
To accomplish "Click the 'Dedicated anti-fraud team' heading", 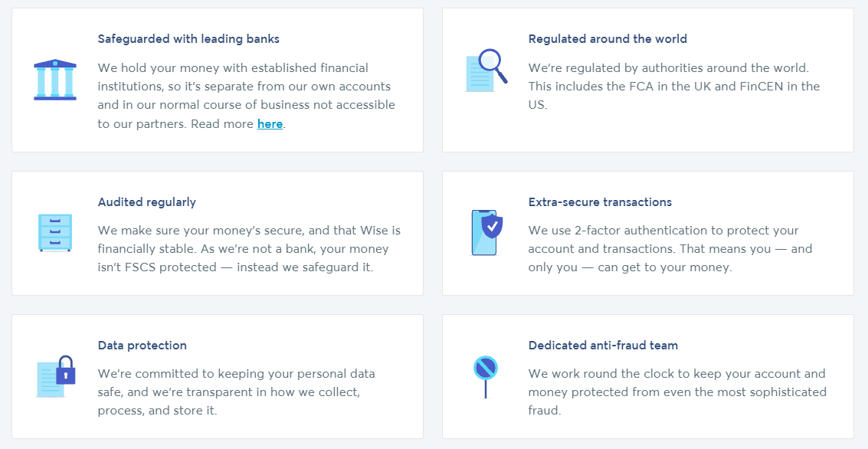I will tap(604, 346).
